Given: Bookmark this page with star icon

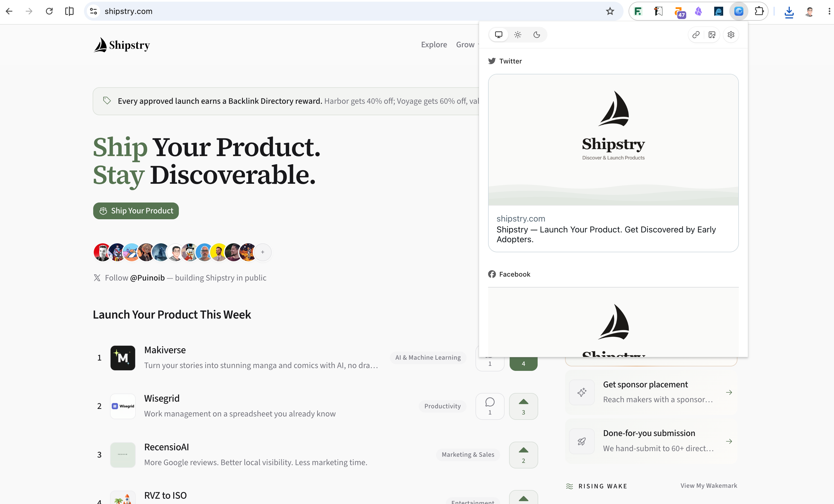Looking at the screenshot, I should (610, 11).
